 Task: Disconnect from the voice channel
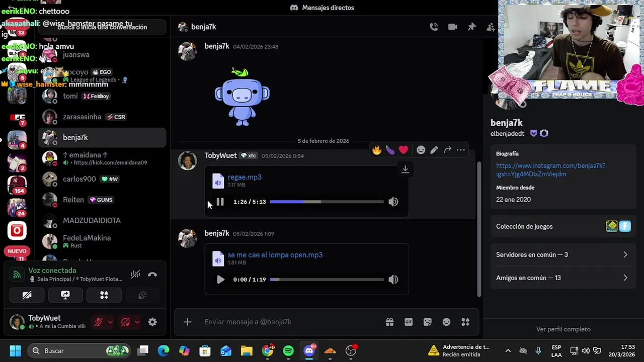click(x=152, y=275)
